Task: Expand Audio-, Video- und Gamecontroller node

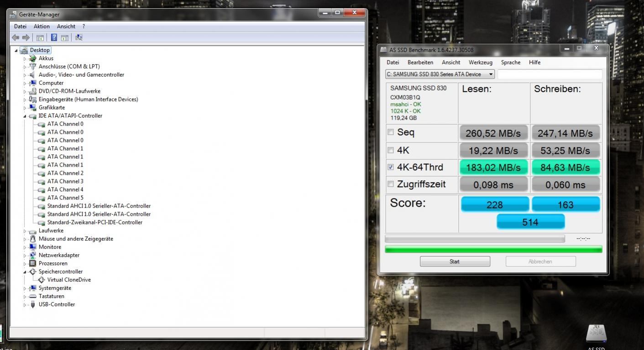Action: click(x=26, y=75)
